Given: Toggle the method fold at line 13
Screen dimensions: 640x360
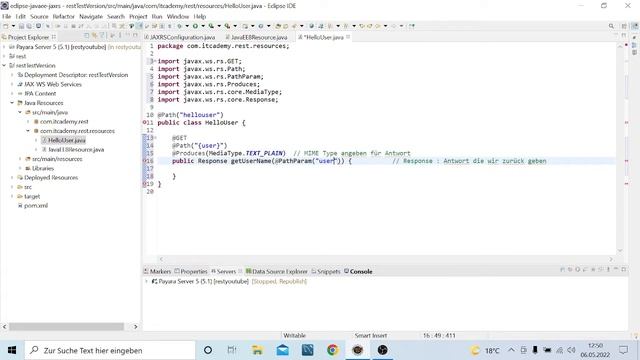Looking at the screenshot, I should tap(155, 138).
